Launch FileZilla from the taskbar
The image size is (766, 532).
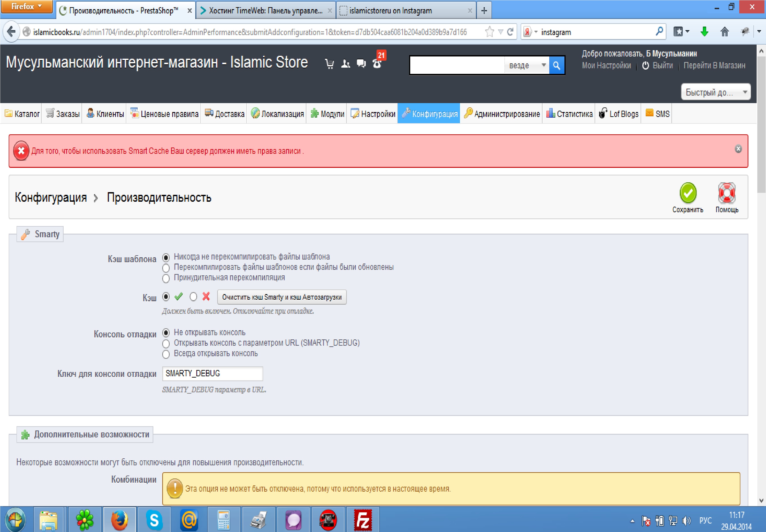point(363,520)
